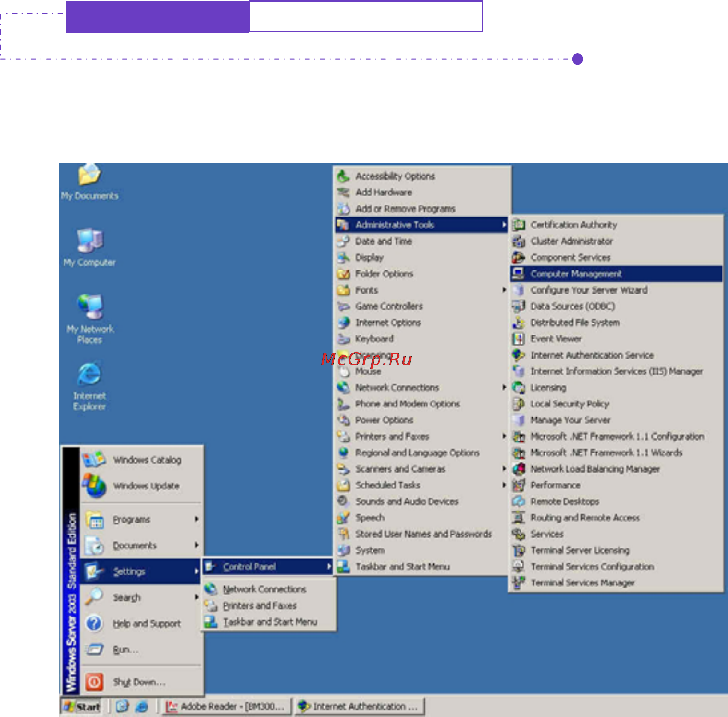Expand the Printers and Faxes submenu arrow in Control Panel
The image size is (728, 717).
[x=504, y=436]
